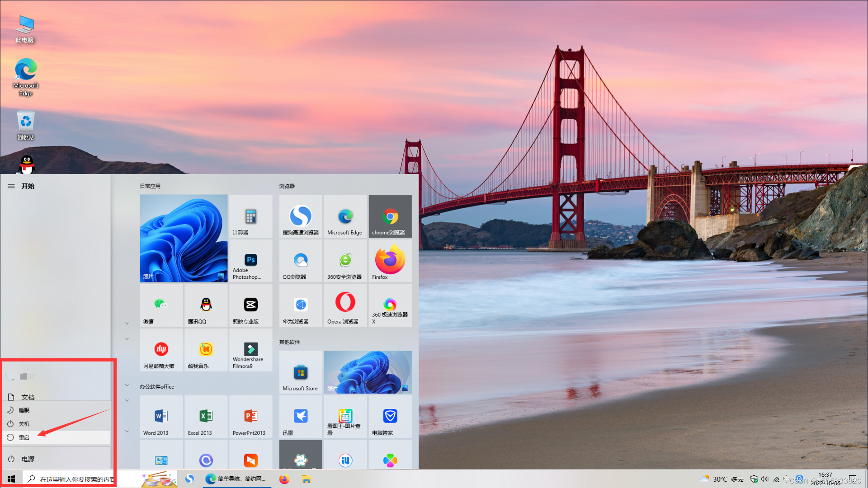
Task: Launch Word 2013 tile
Action: tap(161, 417)
